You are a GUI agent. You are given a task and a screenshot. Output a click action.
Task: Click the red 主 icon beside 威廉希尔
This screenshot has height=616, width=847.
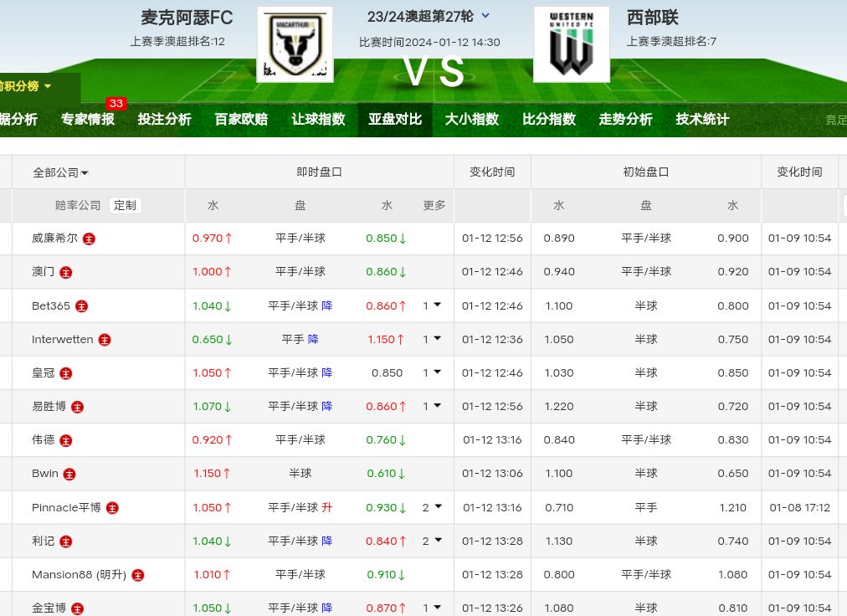coord(90,239)
